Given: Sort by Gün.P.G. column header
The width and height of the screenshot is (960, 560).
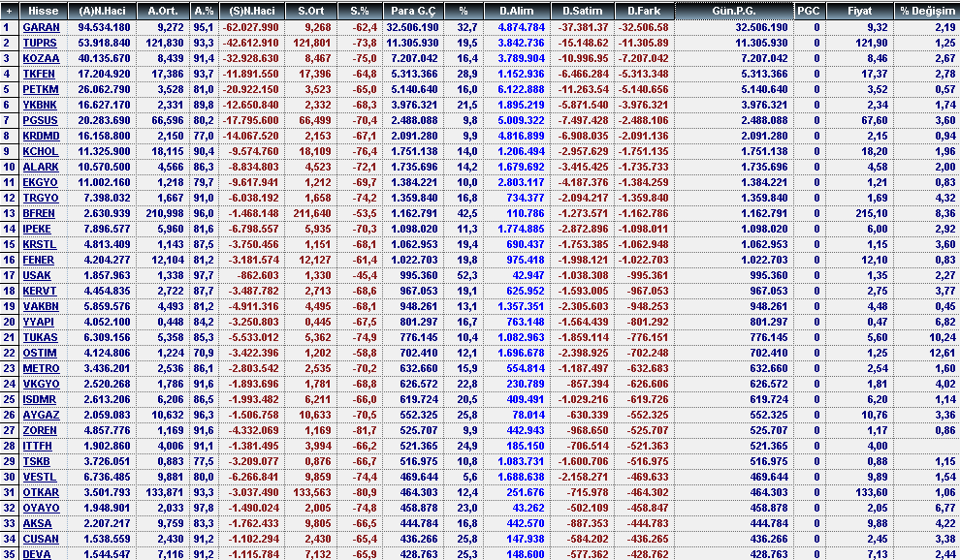Looking at the screenshot, I should click(734, 11).
